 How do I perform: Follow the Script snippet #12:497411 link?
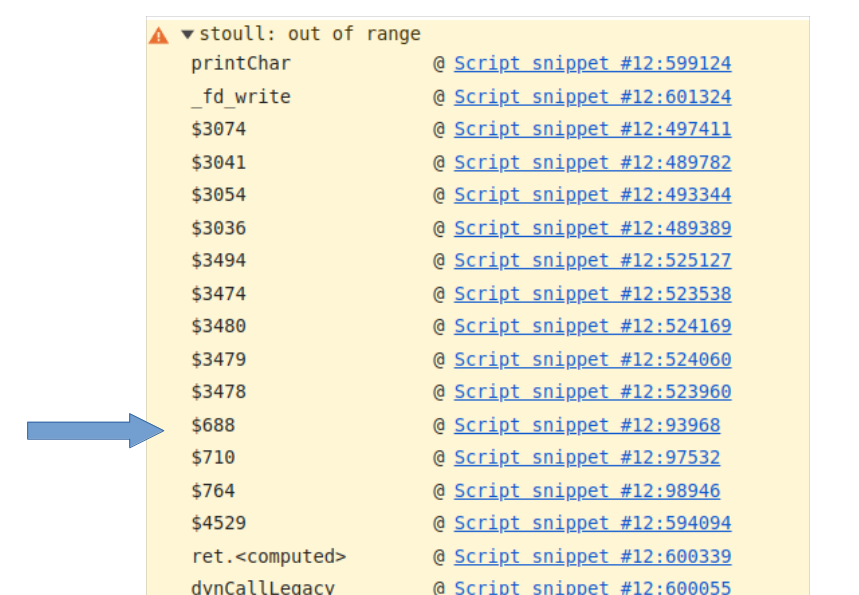[x=592, y=129]
